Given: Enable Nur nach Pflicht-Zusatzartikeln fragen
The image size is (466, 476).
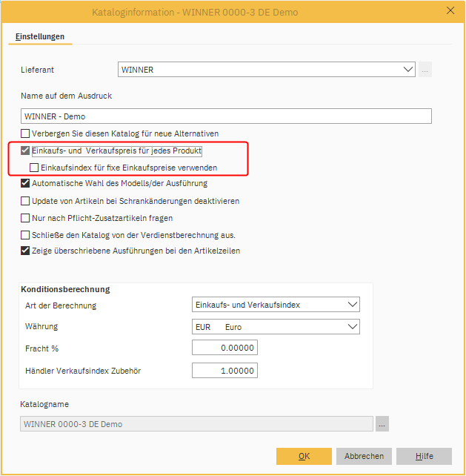Looking at the screenshot, I should (26, 218).
